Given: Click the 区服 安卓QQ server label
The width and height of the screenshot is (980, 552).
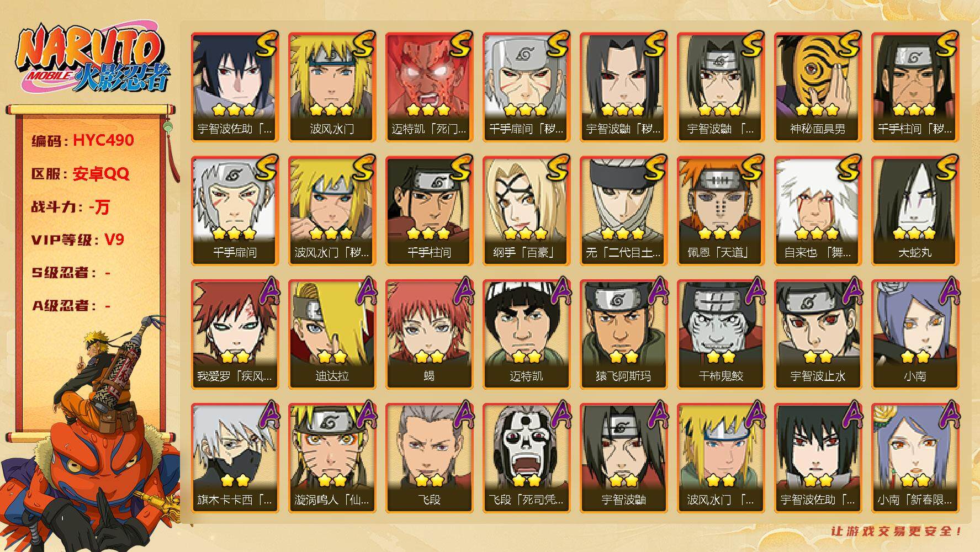Looking at the screenshot, I should 80,173.
